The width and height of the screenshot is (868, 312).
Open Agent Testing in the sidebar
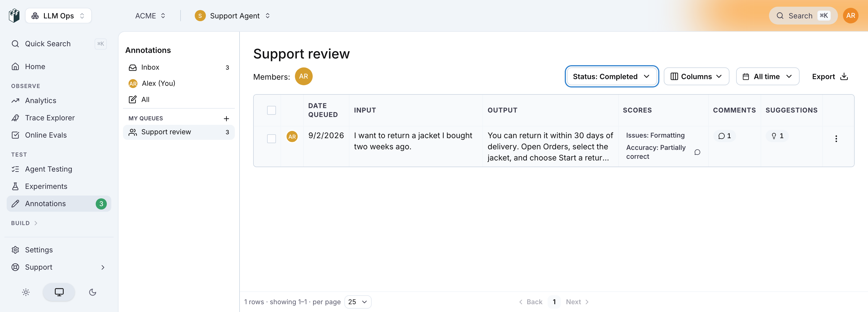59,169
